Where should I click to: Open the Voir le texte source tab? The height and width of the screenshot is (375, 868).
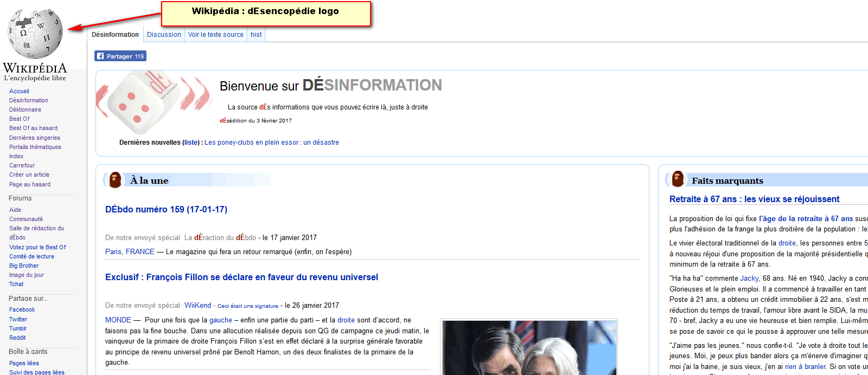(216, 35)
